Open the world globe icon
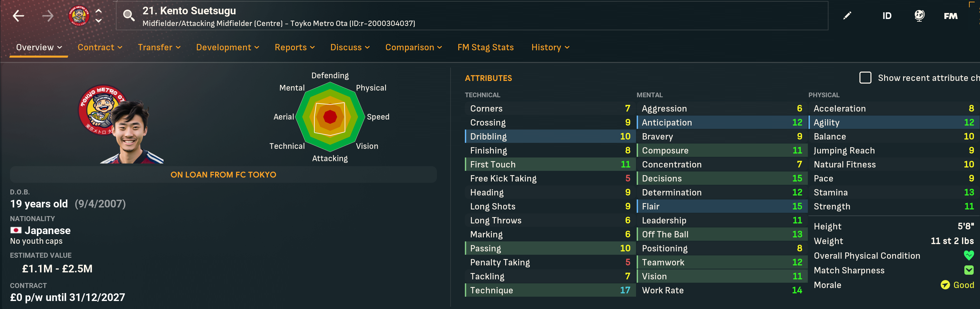980x309 pixels. pos(919,16)
